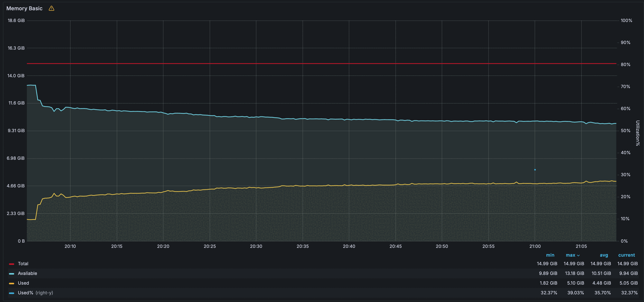Sort legend by avg column
644x302 pixels.
[x=604, y=255]
